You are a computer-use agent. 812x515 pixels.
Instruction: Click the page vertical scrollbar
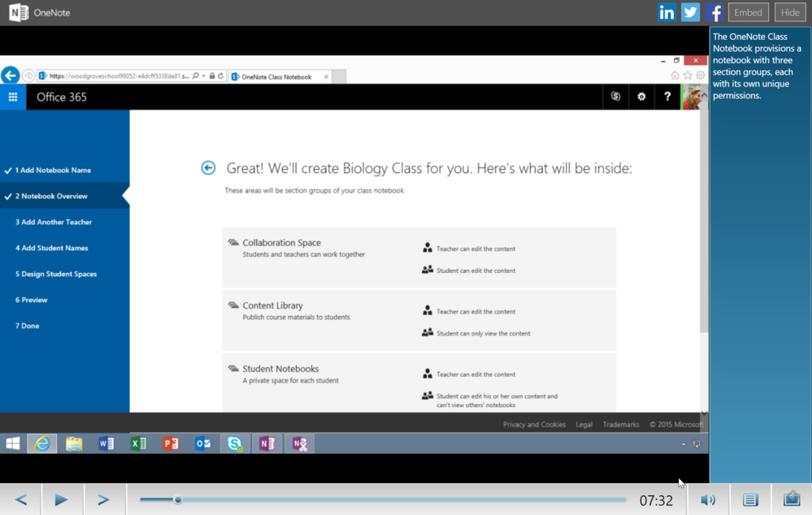coord(704,215)
